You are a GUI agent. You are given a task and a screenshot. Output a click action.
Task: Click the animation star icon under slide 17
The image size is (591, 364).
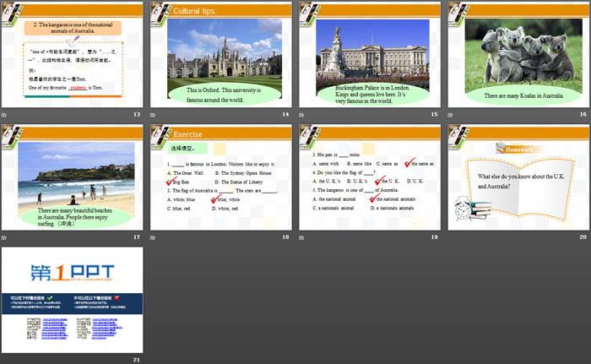[x=3, y=237]
